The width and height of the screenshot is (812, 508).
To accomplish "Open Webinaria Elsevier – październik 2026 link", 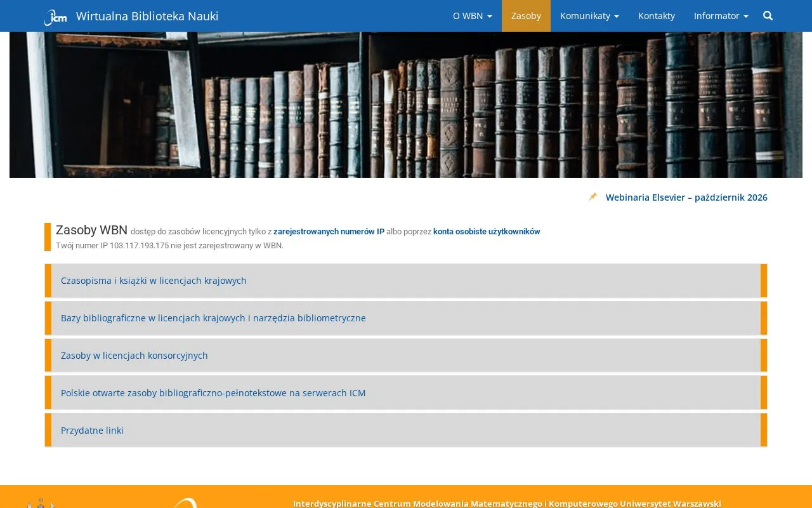I will 686,197.
